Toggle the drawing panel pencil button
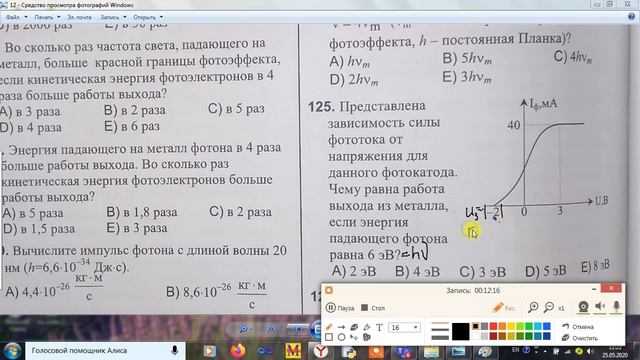 pyautogui.click(x=503, y=307)
